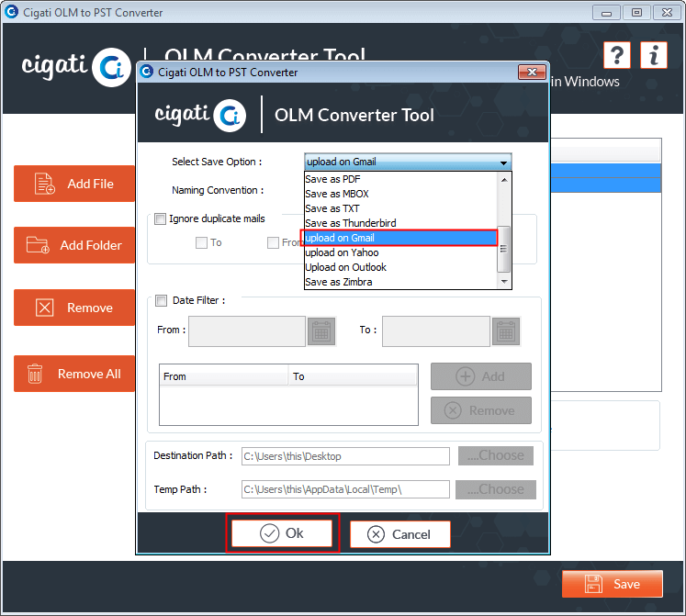Select Save as Thunderbird option
This screenshot has height=616, width=686.
(x=400, y=223)
